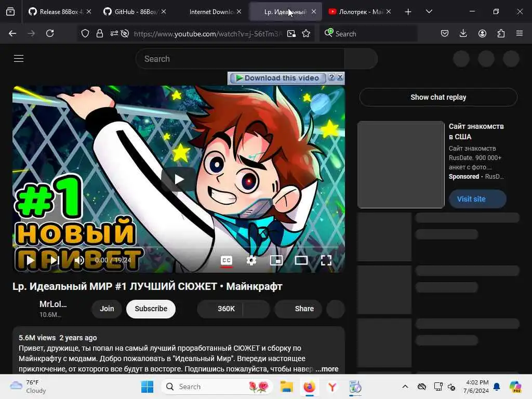Screen dimensions: 532x399
Task: Open the Firefox account menu
Action: click(x=482, y=33)
